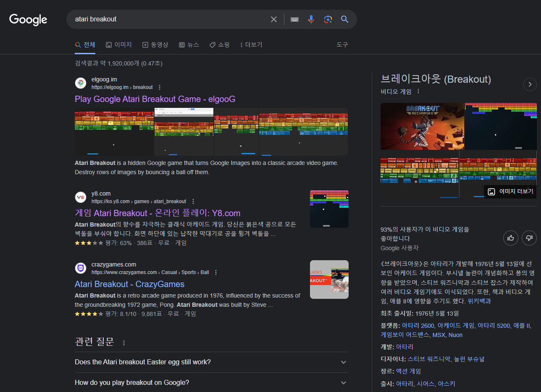Open three-dot menu for y8.com result
541x392 pixels.
click(193, 201)
